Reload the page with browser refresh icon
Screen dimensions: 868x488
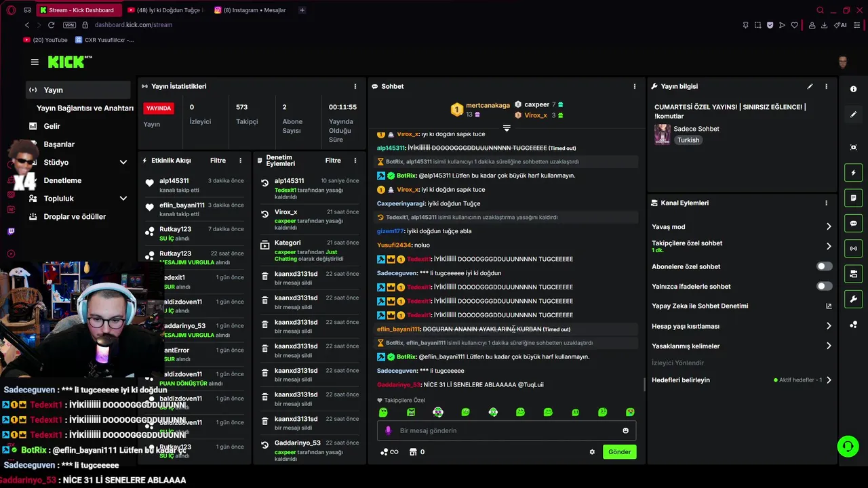[x=51, y=25]
